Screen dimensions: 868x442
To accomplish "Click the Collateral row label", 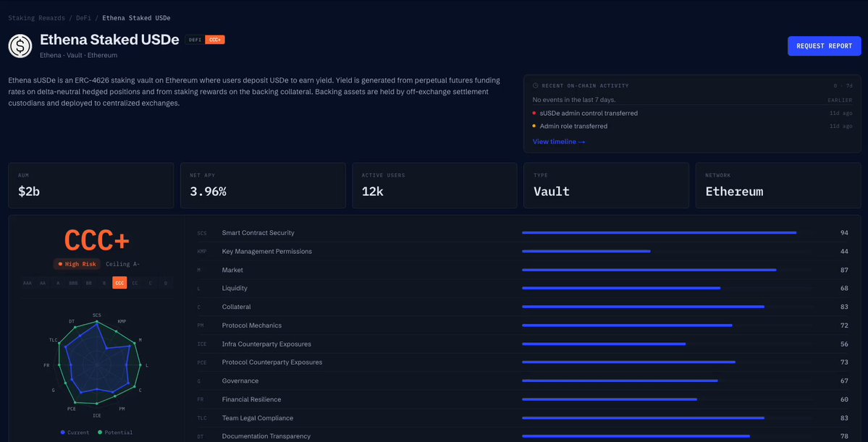I will [237, 307].
